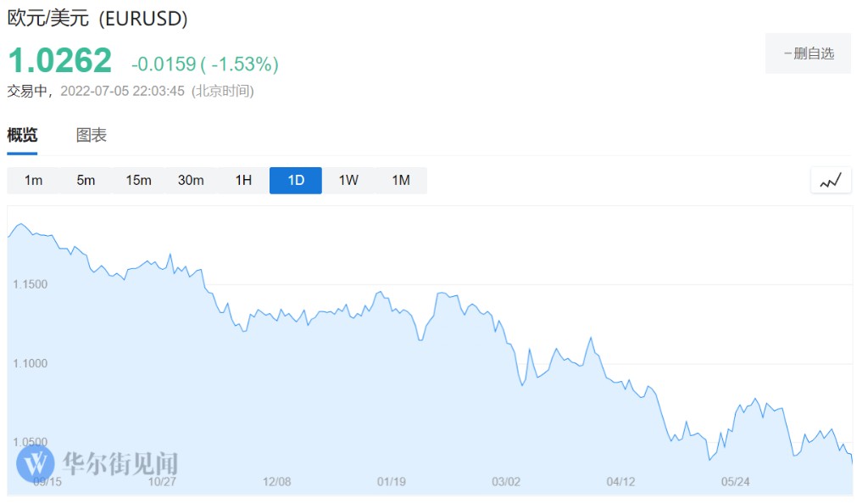Change chart to 1W weekly view

348,180
